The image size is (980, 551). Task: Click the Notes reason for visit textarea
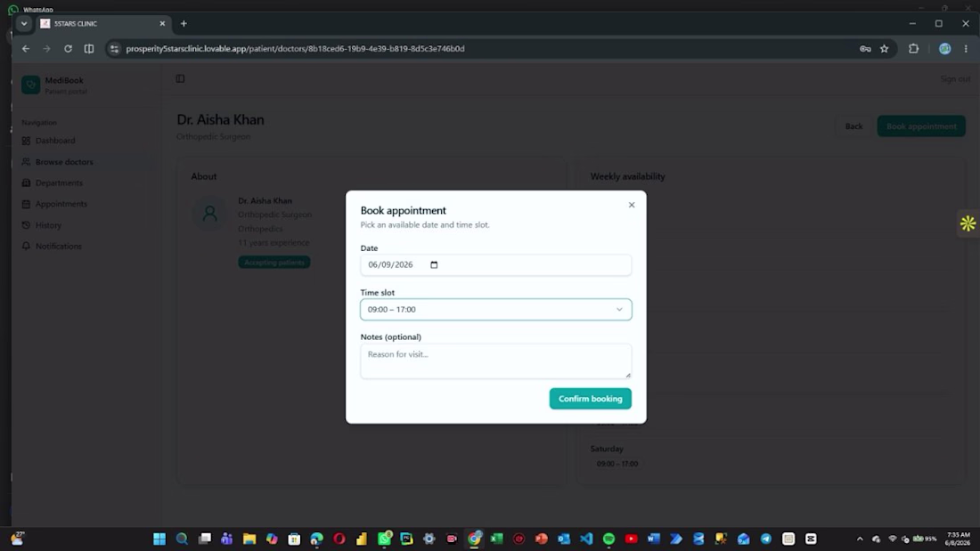[495, 361]
